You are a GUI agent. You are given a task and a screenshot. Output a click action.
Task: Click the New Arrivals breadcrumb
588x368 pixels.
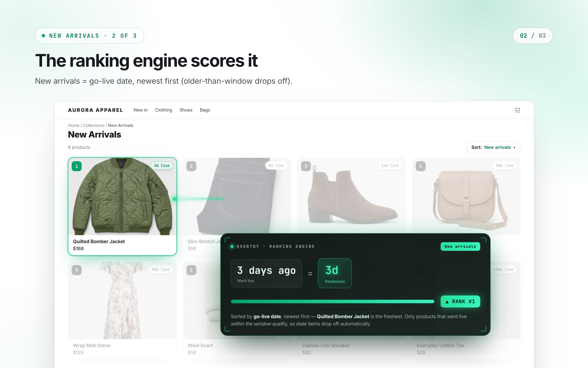pyautogui.click(x=121, y=125)
